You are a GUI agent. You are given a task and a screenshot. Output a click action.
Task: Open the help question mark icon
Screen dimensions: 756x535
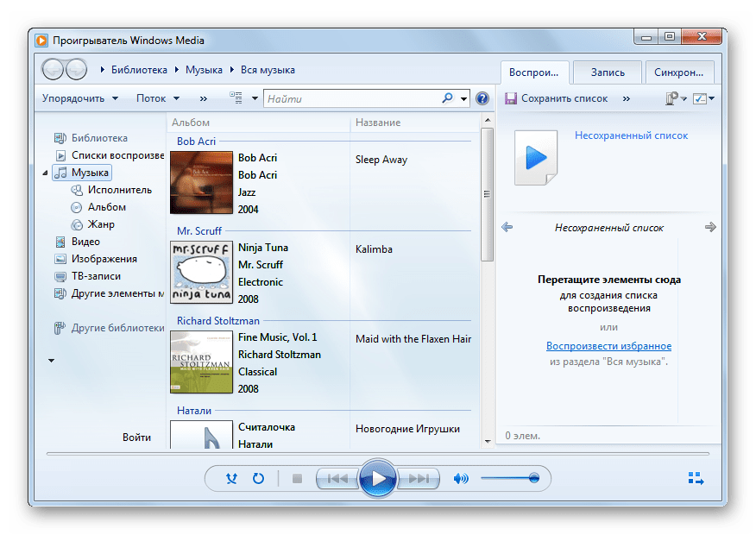click(482, 98)
